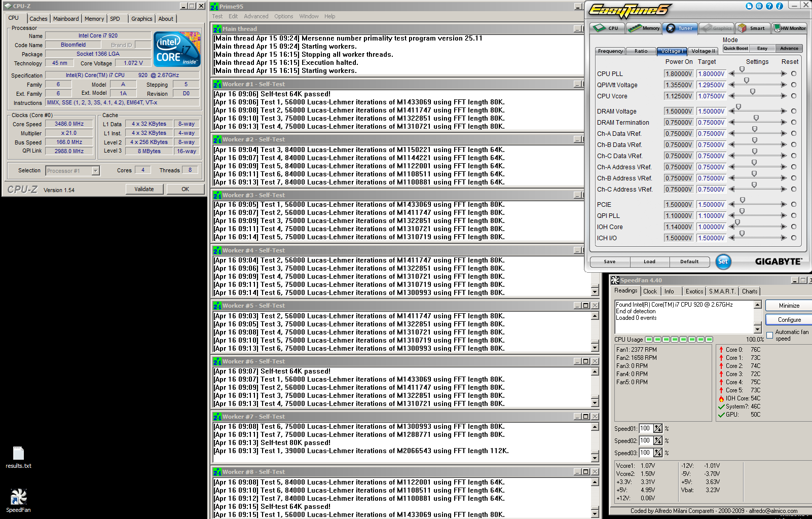Click the @ email icon in EasyTune6

pos(759,6)
